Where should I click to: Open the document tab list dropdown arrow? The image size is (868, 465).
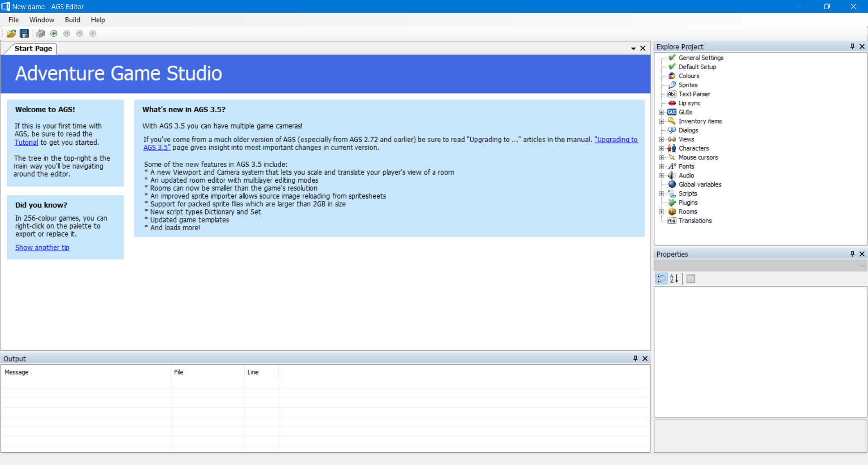click(633, 48)
